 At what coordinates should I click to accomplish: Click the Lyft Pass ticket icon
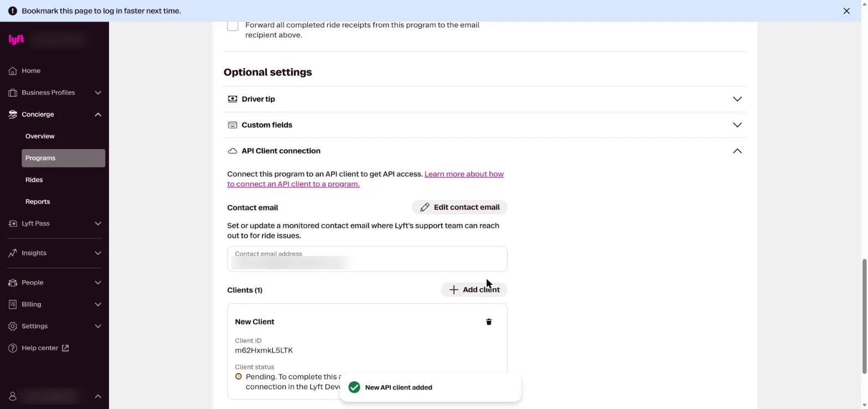[13, 224]
